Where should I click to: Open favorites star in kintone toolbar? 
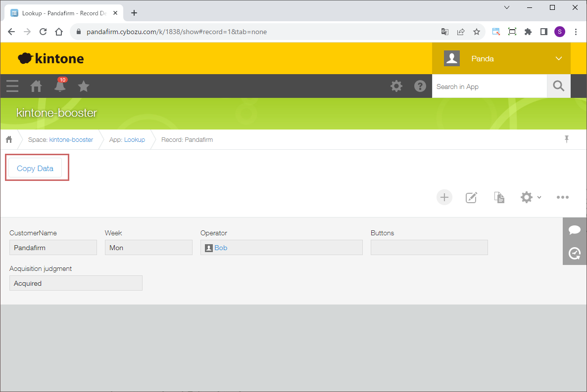pos(84,87)
